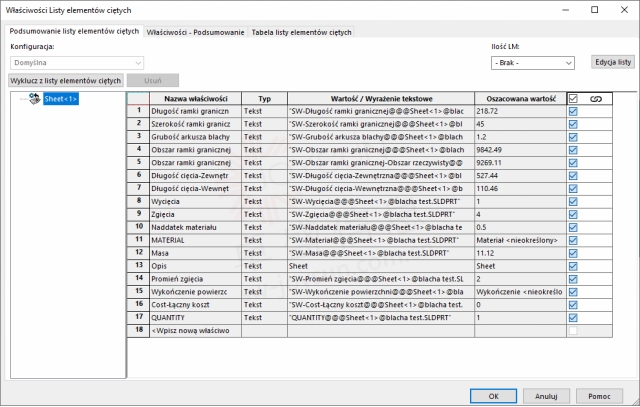Toggle the checkbox in the QUANTITY row

click(573, 318)
